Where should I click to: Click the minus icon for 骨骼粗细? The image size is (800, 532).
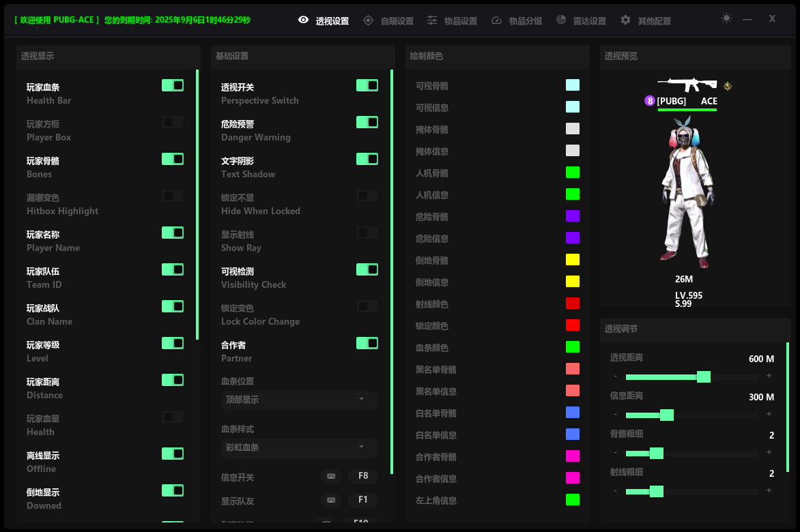click(615, 453)
